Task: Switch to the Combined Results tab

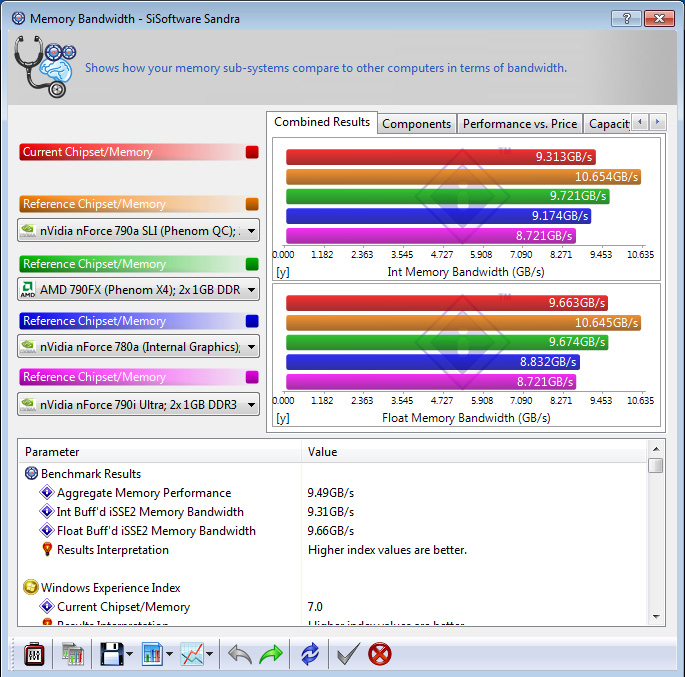Action: pos(322,122)
